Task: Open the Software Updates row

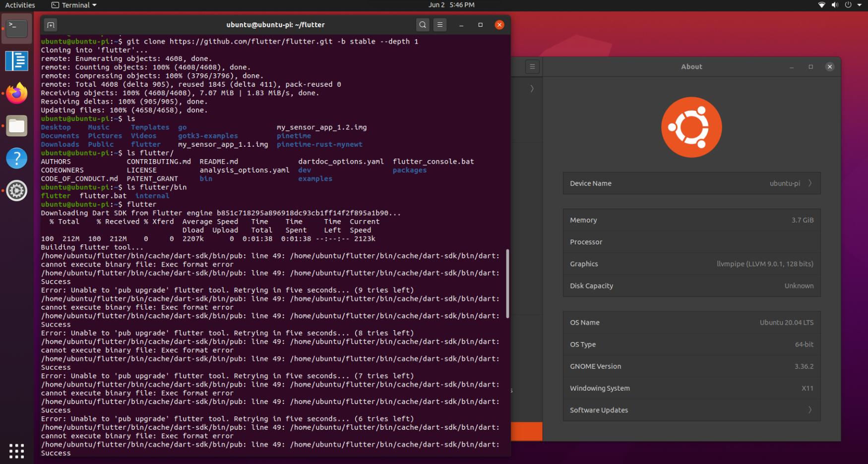Action: 691,410
